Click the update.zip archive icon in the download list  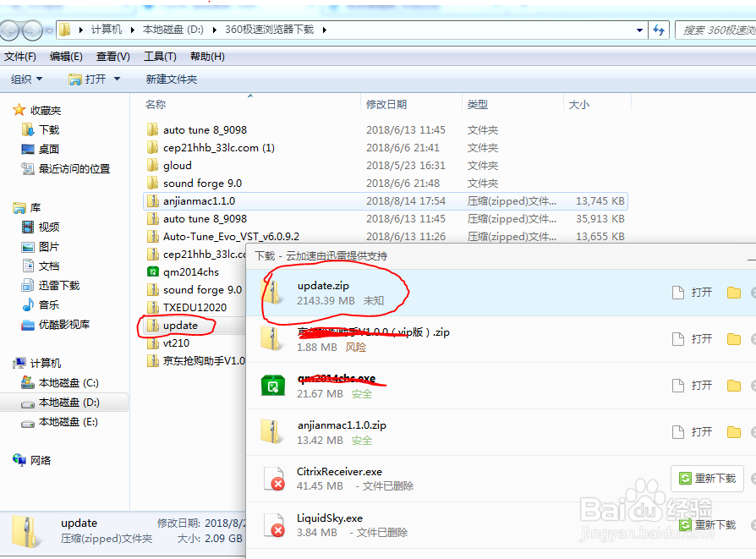coord(271,292)
